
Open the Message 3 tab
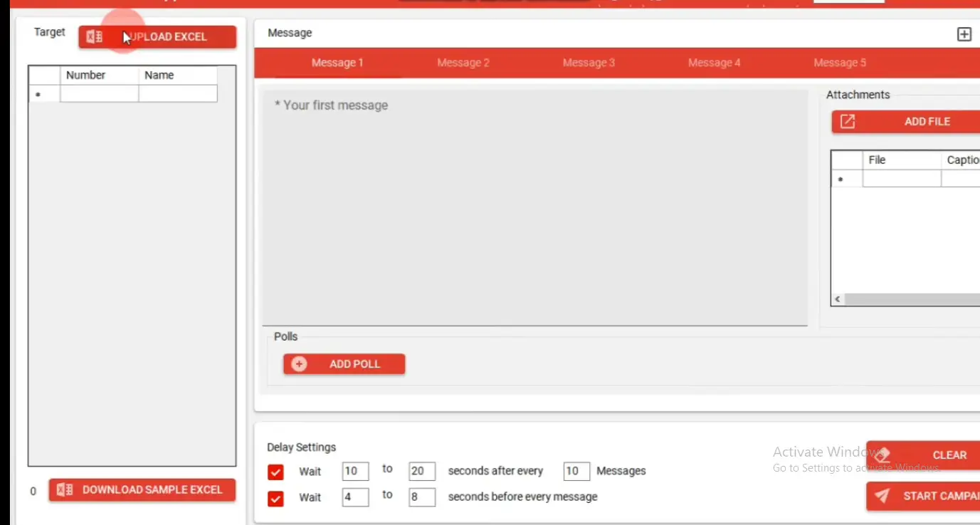point(589,63)
